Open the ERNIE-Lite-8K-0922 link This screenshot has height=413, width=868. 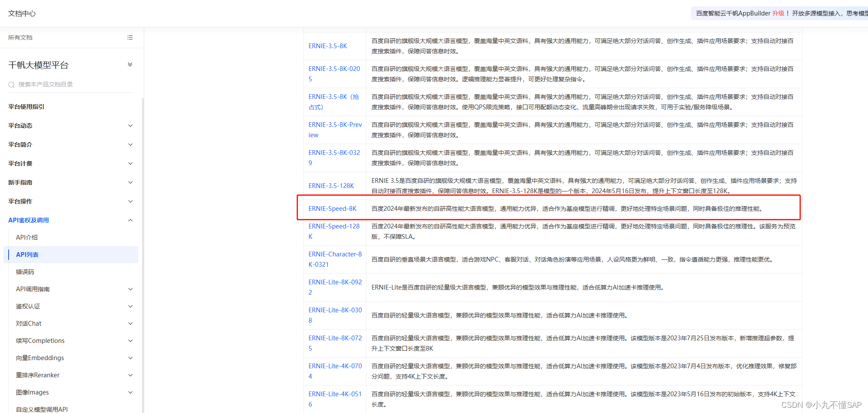335,287
